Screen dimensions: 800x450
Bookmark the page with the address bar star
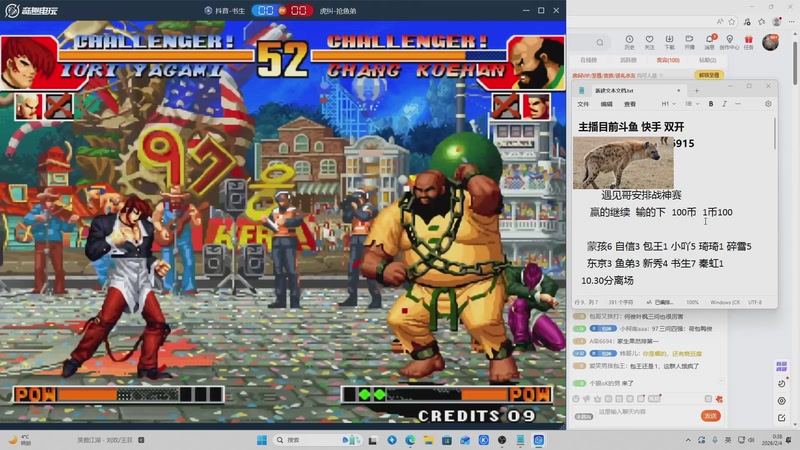(x=732, y=21)
